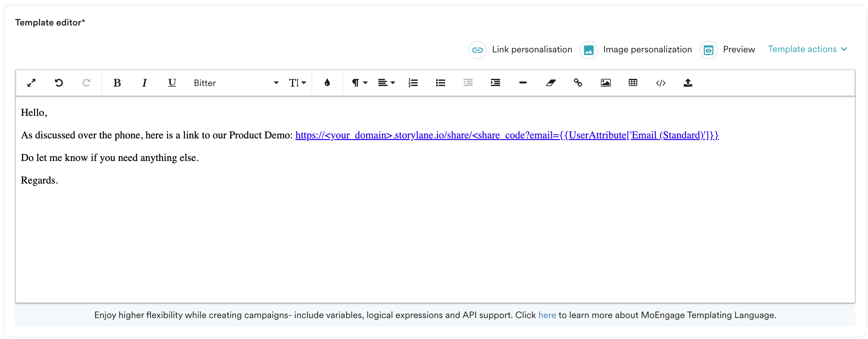Toggle bold formatting
Screen dimensions: 868x339
pos(117,83)
